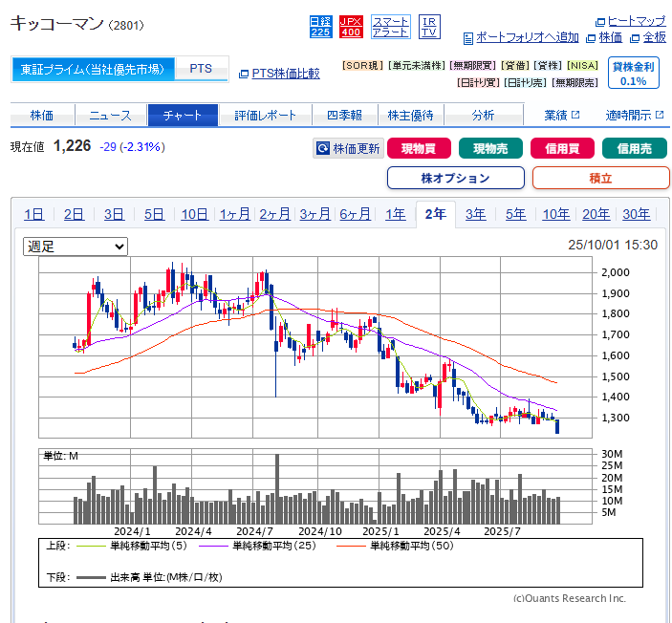Viewport: 672px width, 623px height.
Task: Select 東証プライム market toggle
Action: click(x=94, y=69)
